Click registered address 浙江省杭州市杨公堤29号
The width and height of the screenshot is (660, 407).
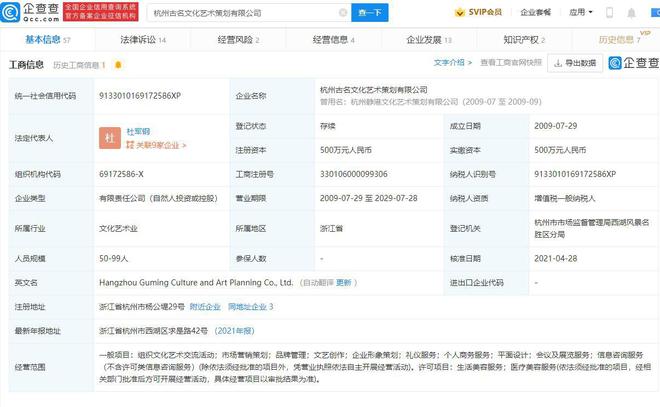click(x=142, y=307)
